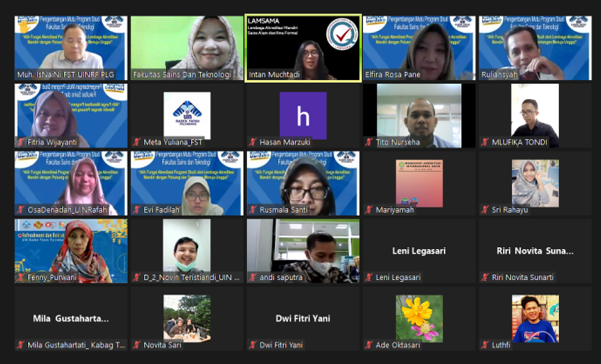Click Hasan Marzuki's purple 'h' avatar
Viewport: 601px width, 364px height.
coord(303,116)
